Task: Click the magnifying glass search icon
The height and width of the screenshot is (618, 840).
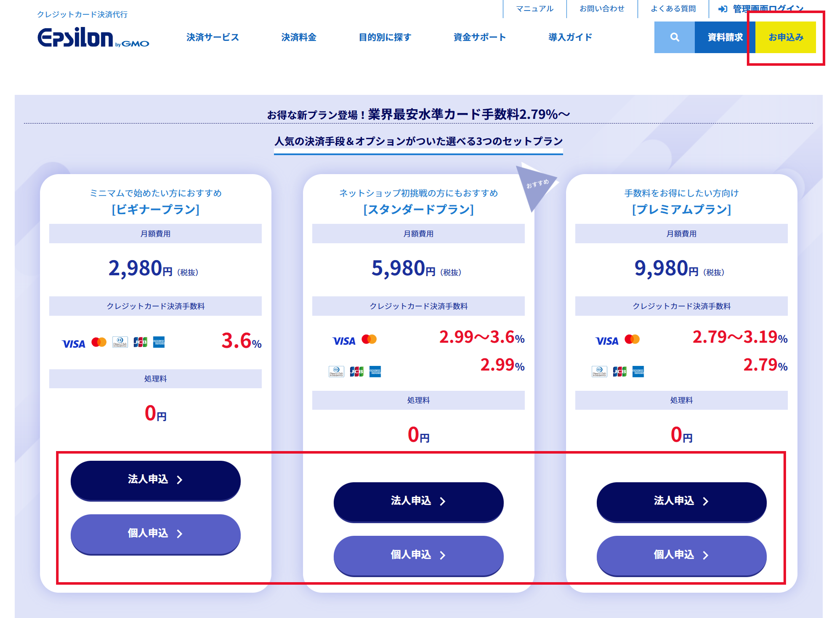Action: click(674, 37)
